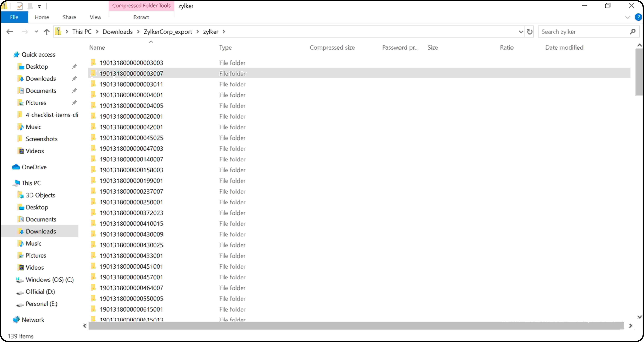The height and width of the screenshot is (342, 644).
Task: Click ZylkerCorp_export in the address breadcrumb
Action: [x=168, y=32]
